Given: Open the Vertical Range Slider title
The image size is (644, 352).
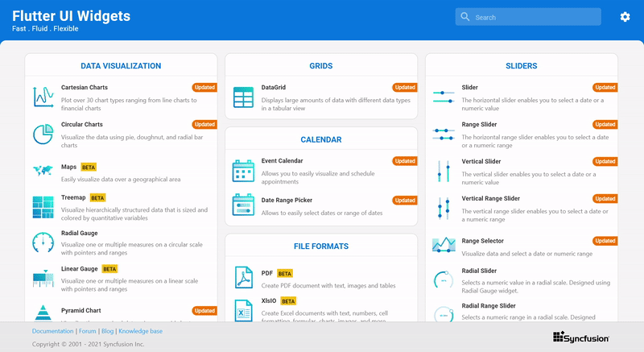Looking at the screenshot, I should pos(490,198).
